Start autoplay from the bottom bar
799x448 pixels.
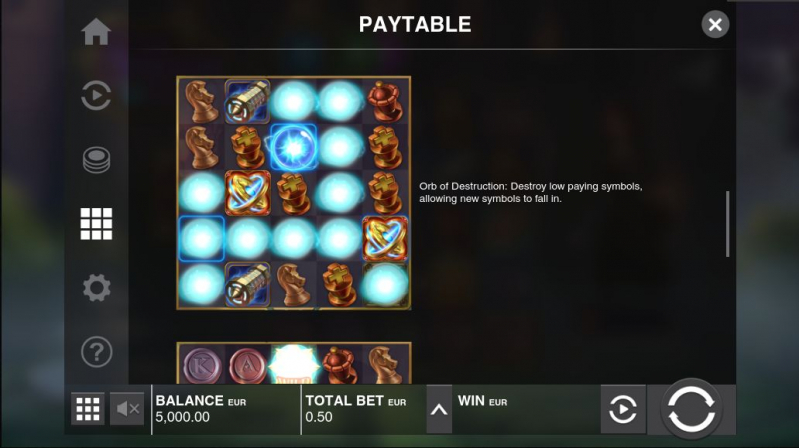623,409
